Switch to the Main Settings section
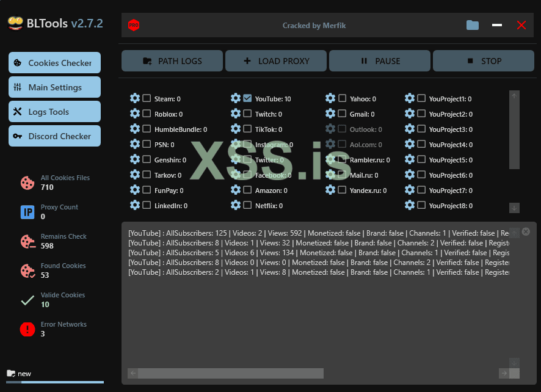The image size is (541, 392). 54,87
